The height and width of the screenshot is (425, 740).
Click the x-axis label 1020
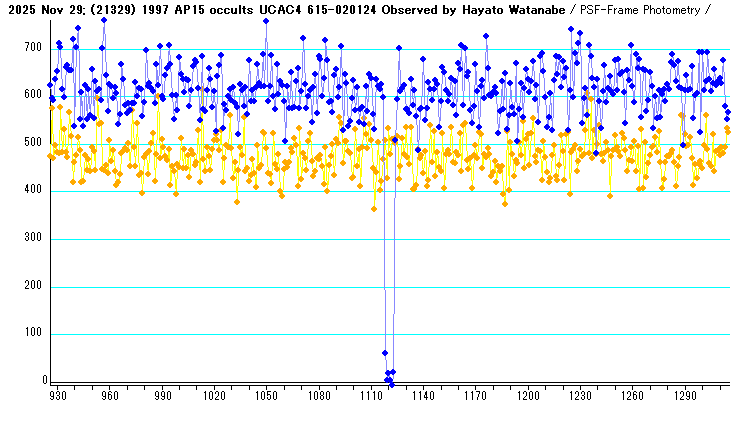pos(214,396)
